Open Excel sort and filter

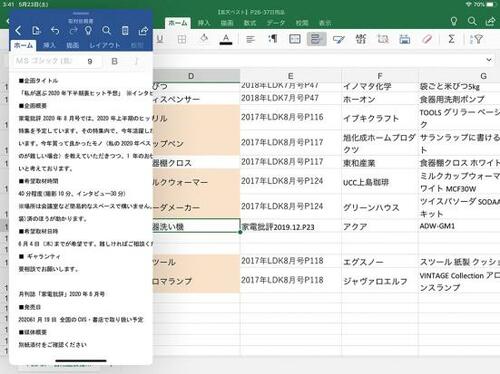(476, 39)
